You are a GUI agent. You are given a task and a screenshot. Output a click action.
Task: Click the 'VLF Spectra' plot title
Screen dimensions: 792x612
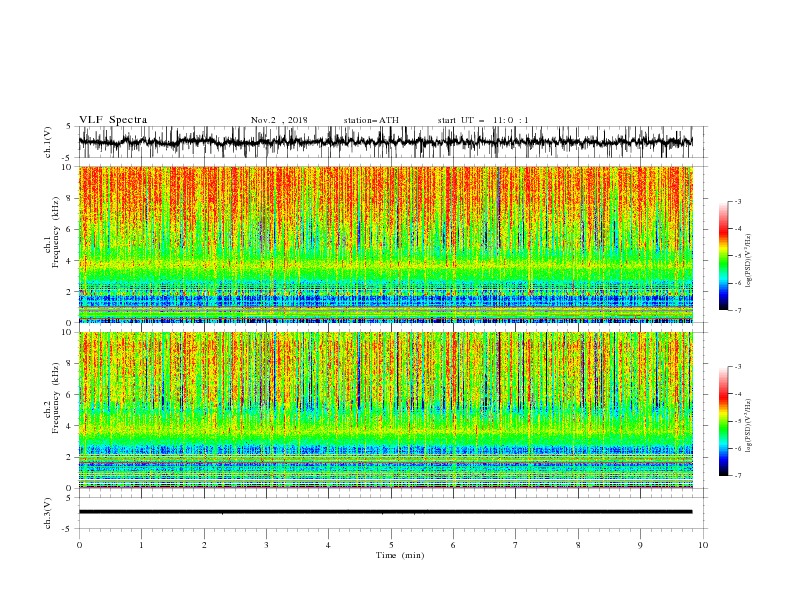click(113, 120)
